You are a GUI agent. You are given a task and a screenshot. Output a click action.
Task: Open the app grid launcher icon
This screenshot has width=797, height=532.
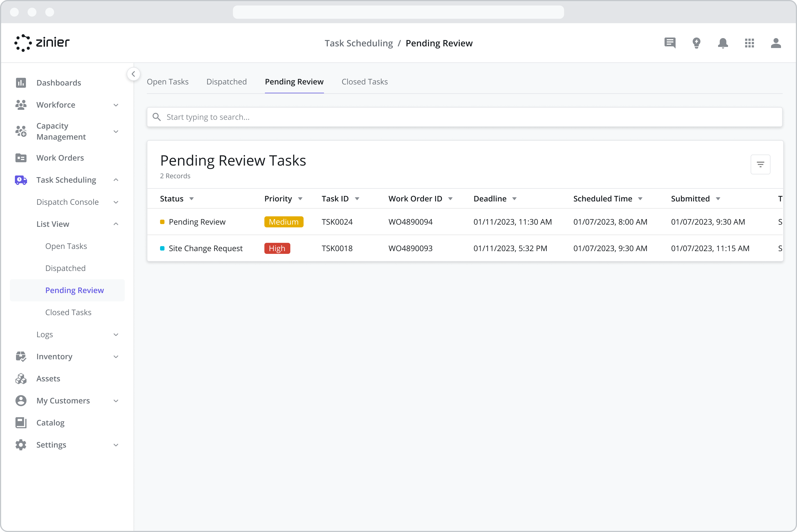(x=750, y=43)
